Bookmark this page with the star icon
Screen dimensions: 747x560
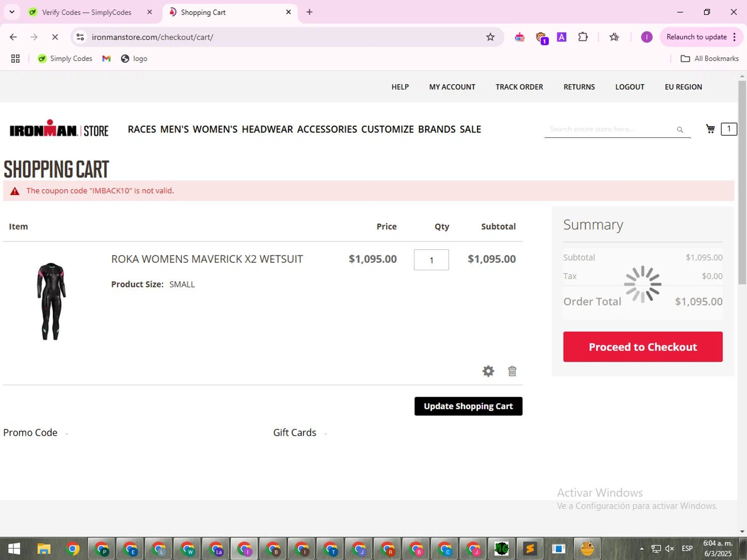pos(491,37)
